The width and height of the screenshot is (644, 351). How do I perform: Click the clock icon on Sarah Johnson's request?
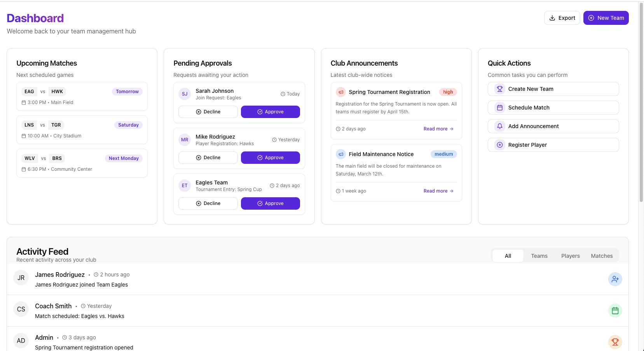(x=283, y=94)
